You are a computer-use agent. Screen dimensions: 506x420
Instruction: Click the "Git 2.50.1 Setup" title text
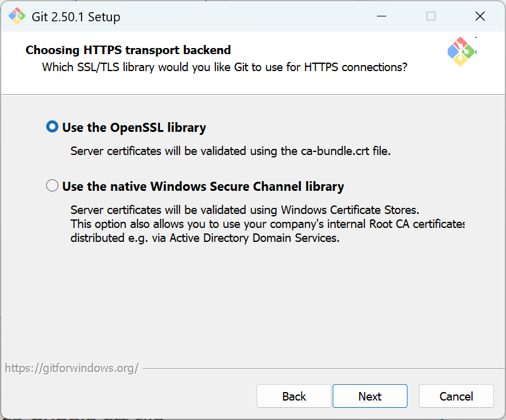[76, 17]
